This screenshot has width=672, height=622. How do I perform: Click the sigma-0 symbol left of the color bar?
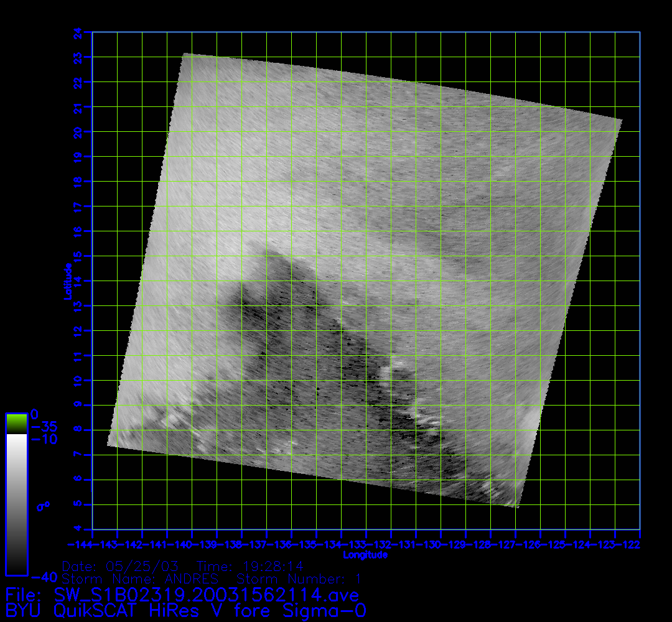pyautogui.click(x=42, y=506)
